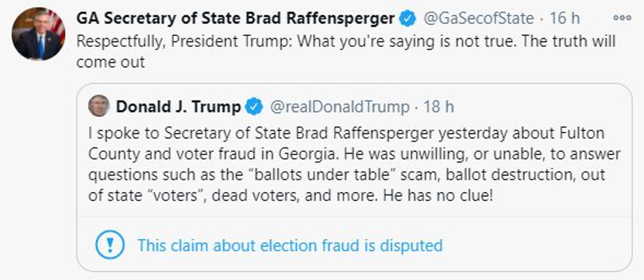Click the small avatar in the quoted tweet
This screenshot has height=280, width=644.
pos(99,106)
